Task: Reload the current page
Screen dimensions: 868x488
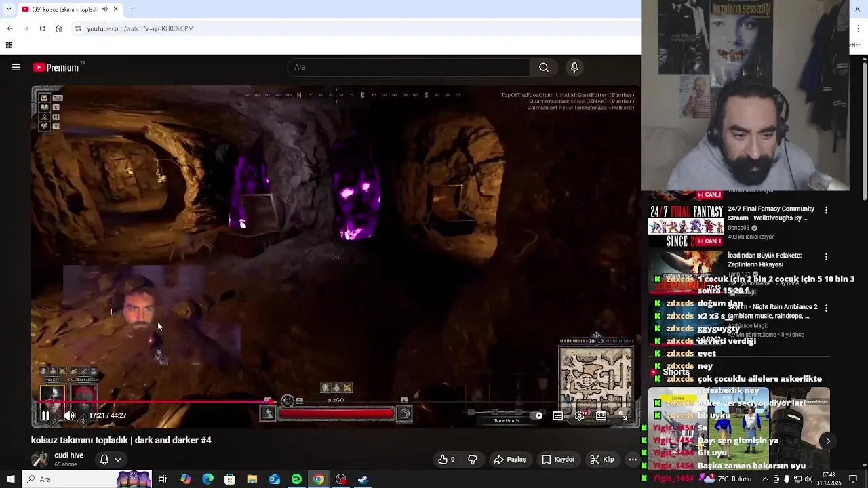Action: click(42, 28)
